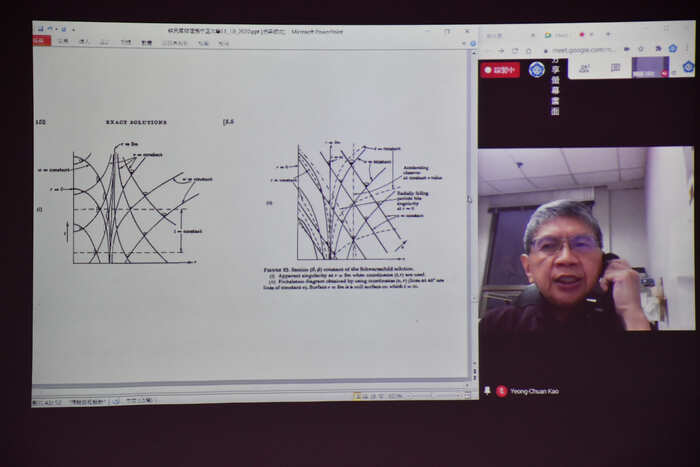This screenshot has width=700, height=467.
Task: Click the Chrome forward navigation arrow
Action: 501,51
